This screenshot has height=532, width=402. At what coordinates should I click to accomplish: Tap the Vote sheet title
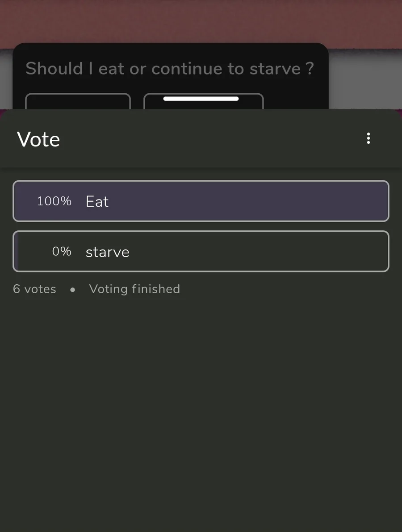[38, 139]
